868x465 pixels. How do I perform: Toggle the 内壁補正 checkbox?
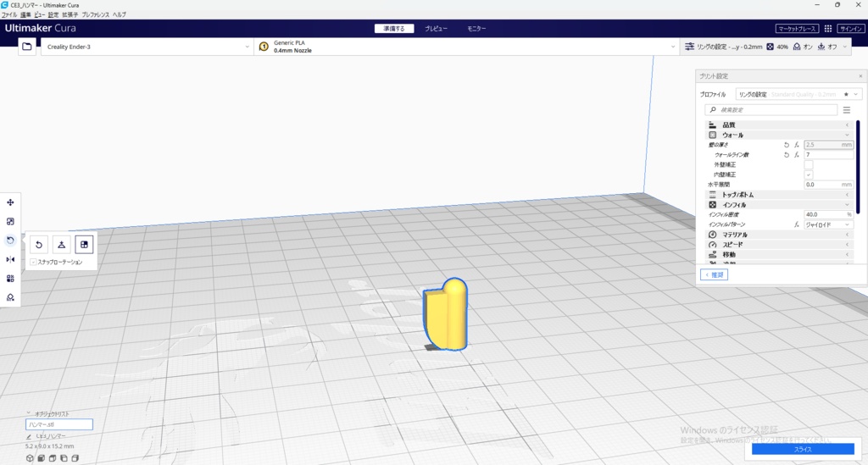tap(808, 174)
